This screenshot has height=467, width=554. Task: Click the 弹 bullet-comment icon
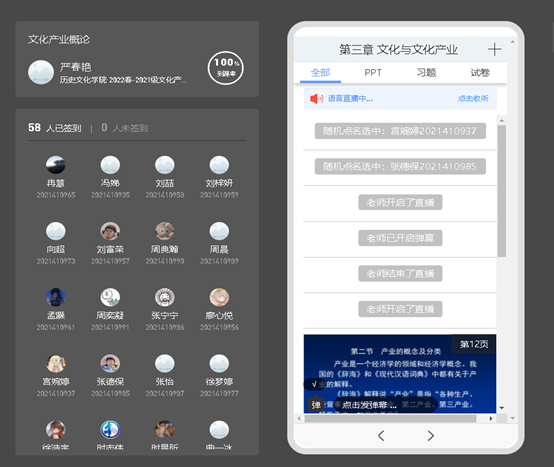click(x=316, y=405)
